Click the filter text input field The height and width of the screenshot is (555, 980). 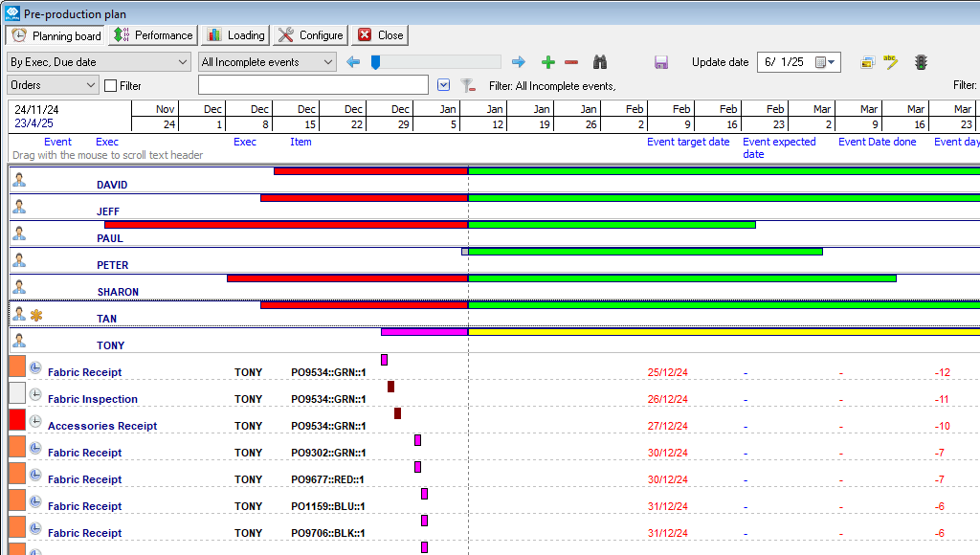[x=312, y=85]
